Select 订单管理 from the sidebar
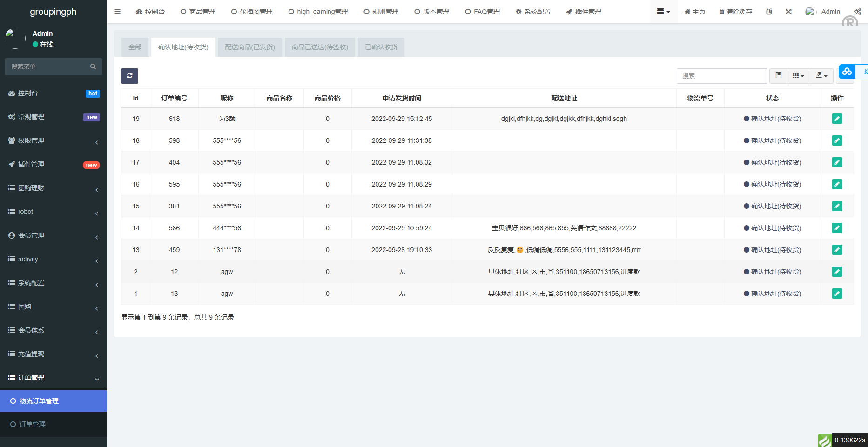Image resolution: width=868 pixels, height=447 pixels. tap(33, 424)
